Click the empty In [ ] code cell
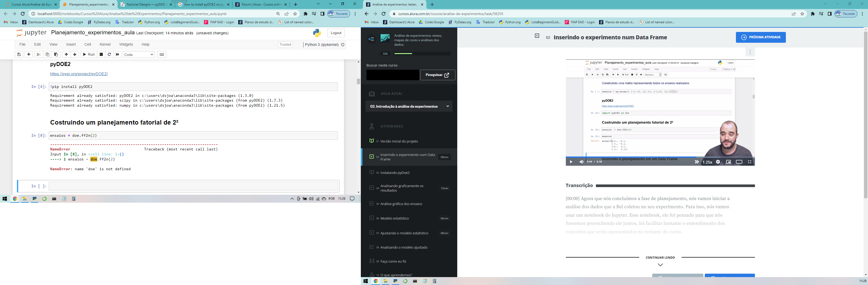 [193, 186]
